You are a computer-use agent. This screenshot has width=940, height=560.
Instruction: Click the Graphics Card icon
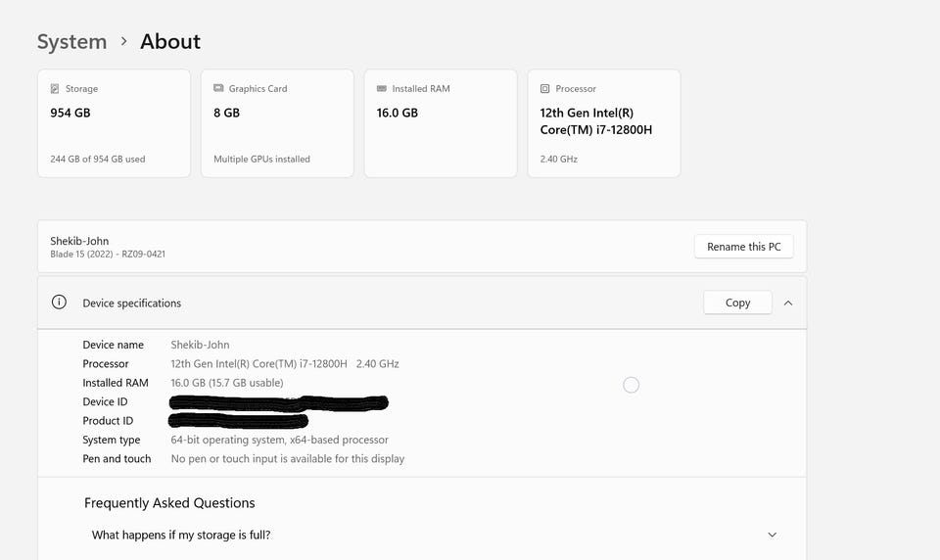tap(218, 89)
